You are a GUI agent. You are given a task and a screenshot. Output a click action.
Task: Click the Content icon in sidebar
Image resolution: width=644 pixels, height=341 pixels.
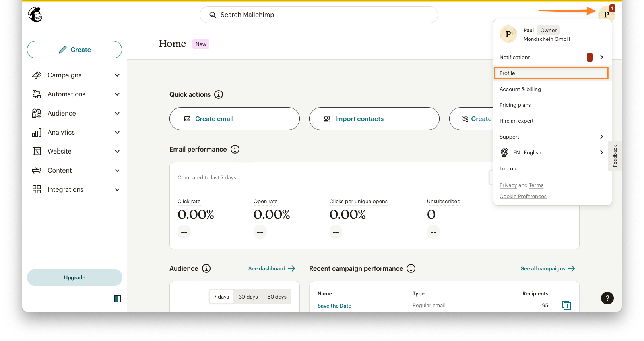(37, 170)
